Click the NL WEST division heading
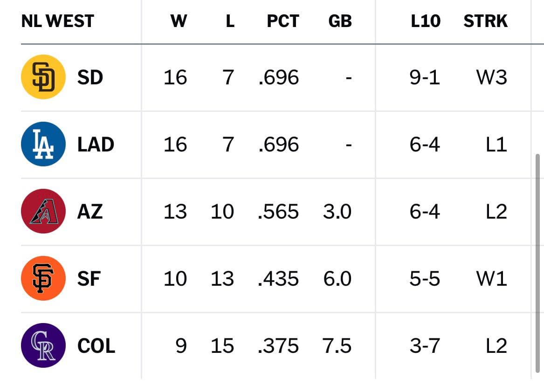 coord(58,21)
